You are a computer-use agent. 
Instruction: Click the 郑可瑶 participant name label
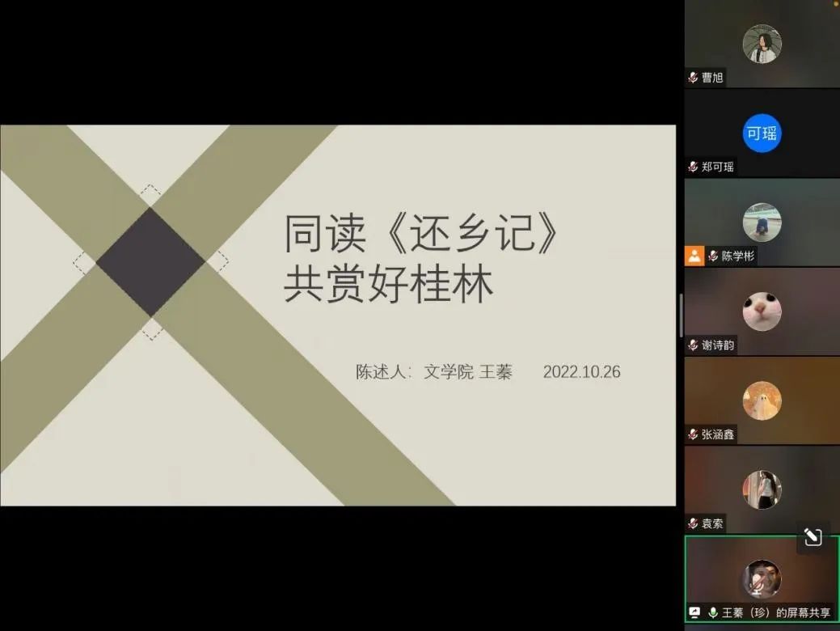(x=718, y=167)
